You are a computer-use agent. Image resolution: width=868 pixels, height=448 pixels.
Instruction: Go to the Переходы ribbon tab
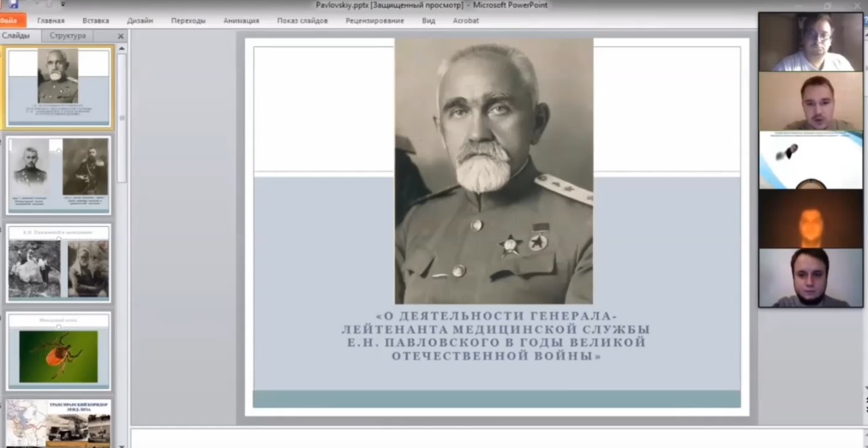click(x=188, y=21)
